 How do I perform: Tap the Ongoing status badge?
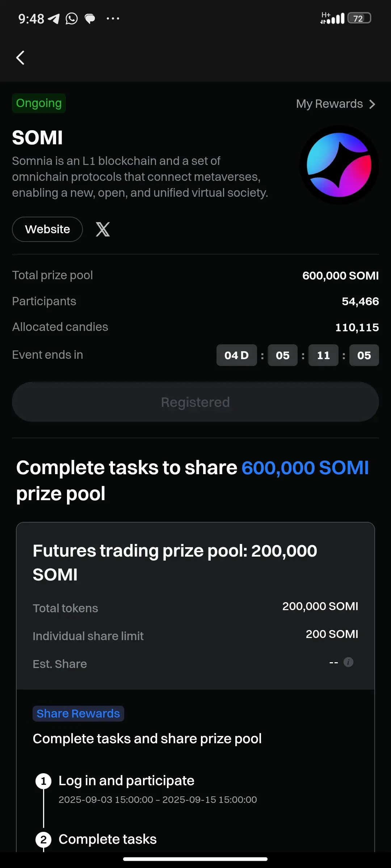pos(39,103)
